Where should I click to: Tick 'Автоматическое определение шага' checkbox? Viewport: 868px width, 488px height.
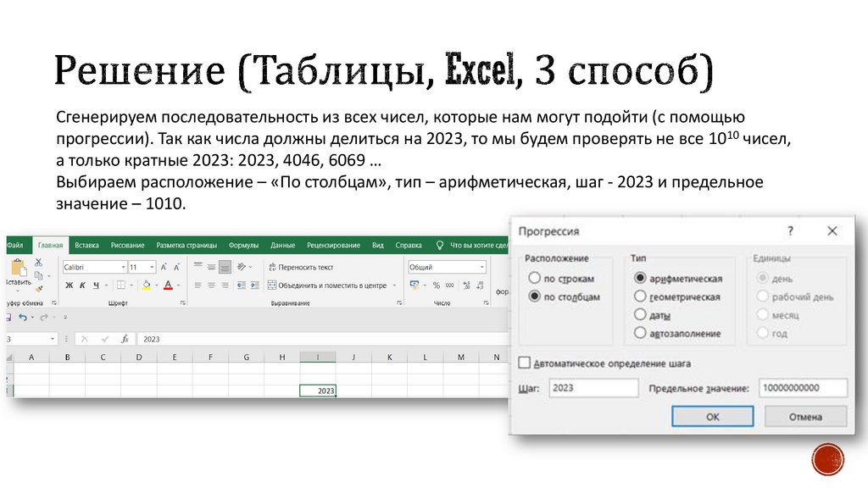[x=524, y=363]
